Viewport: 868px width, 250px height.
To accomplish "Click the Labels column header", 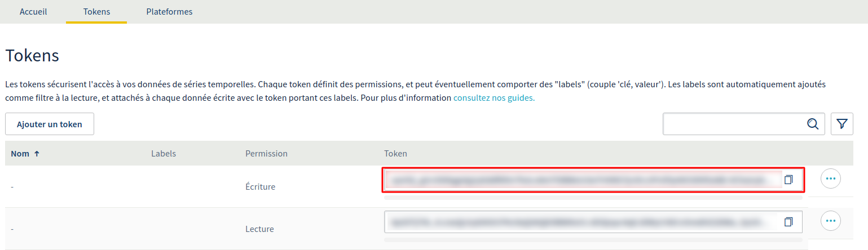I will click(x=164, y=154).
